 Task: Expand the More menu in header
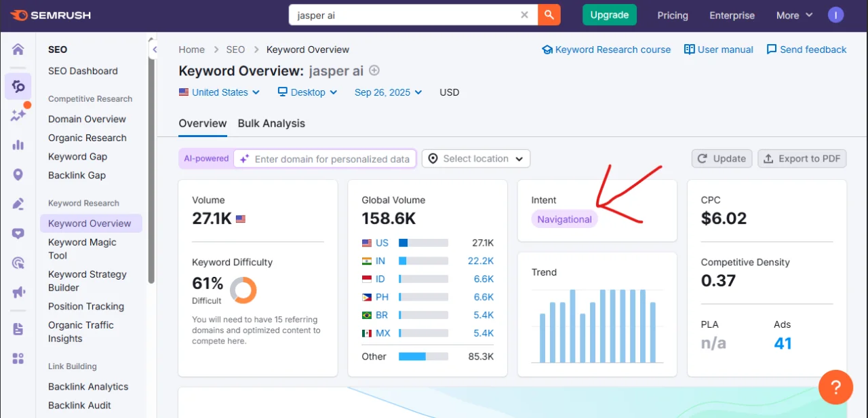[x=794, y=15]
